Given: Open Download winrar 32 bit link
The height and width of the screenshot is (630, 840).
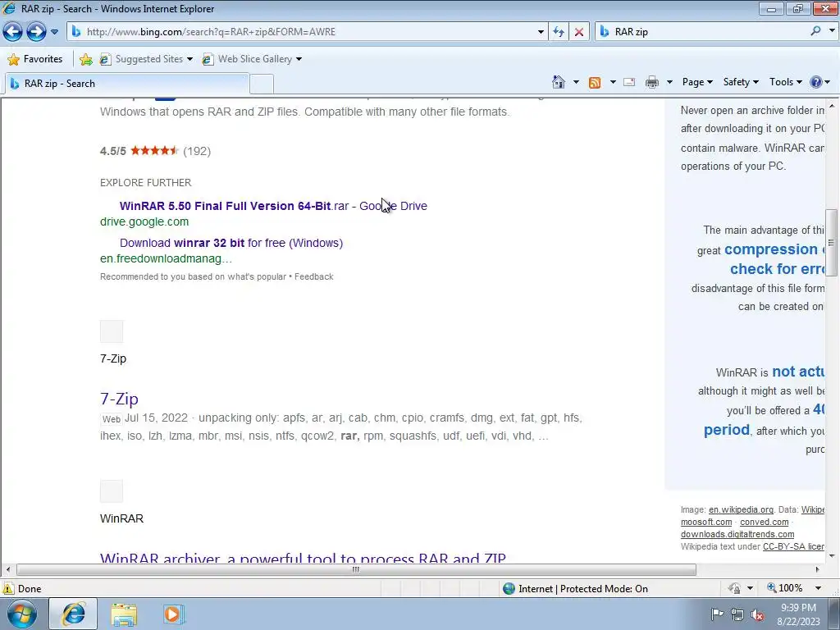Looking at the screenshot, I should [231, 243].
